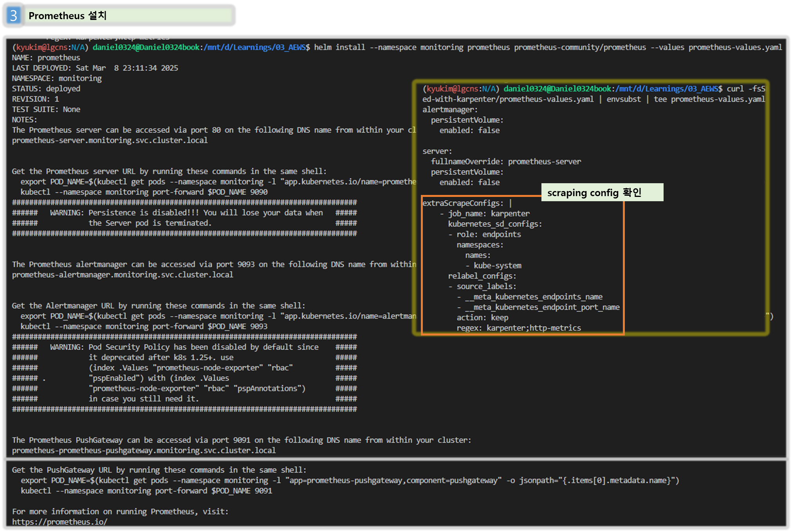792x532 pixels.
Task: Click 'action: keep' in relabel config
Action: pos(482,318)
